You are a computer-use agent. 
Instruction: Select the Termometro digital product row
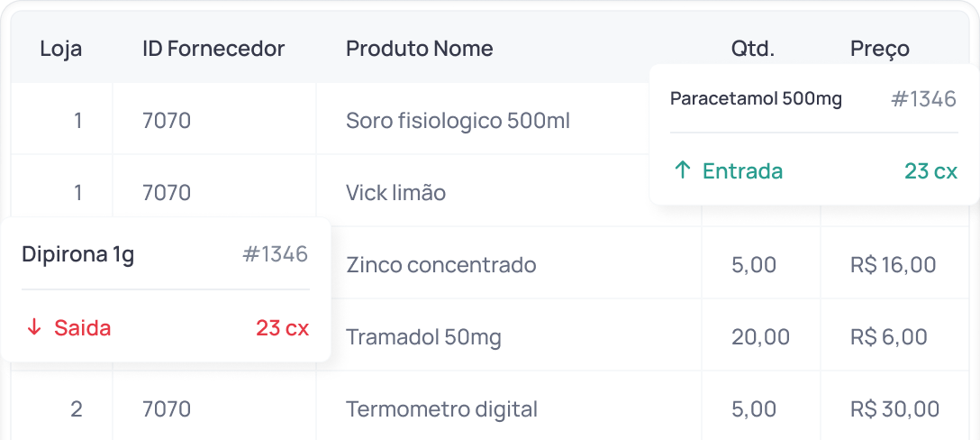(441, 408)
